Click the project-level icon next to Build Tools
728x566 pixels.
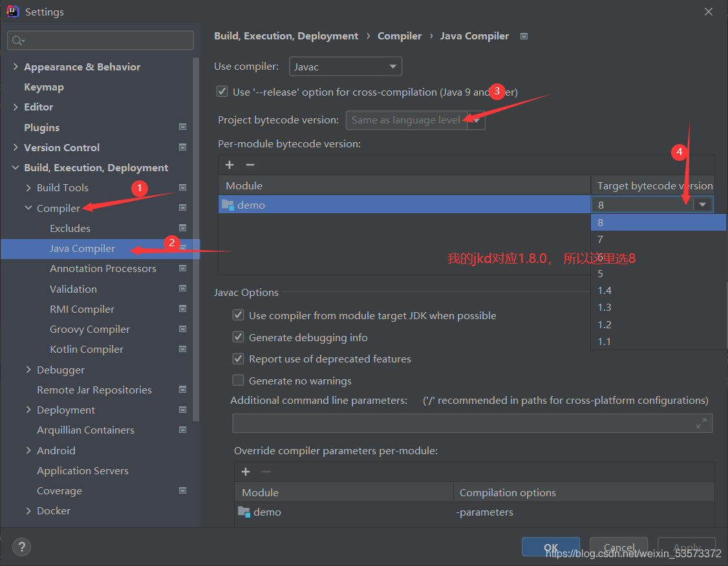pyautogui.click(x=182, y=187)
